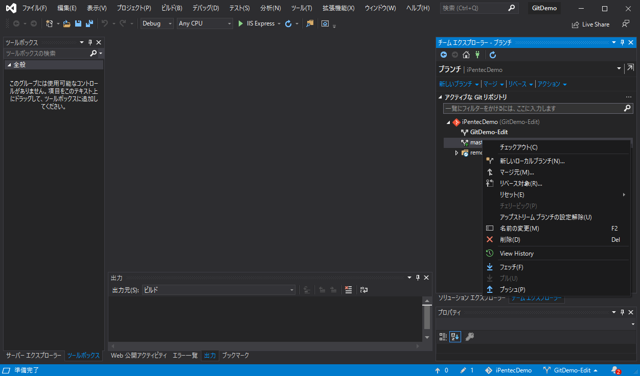Open the output source ビルド dropdown
Viewport: 640px width, 376px height.
pos(218,290)
